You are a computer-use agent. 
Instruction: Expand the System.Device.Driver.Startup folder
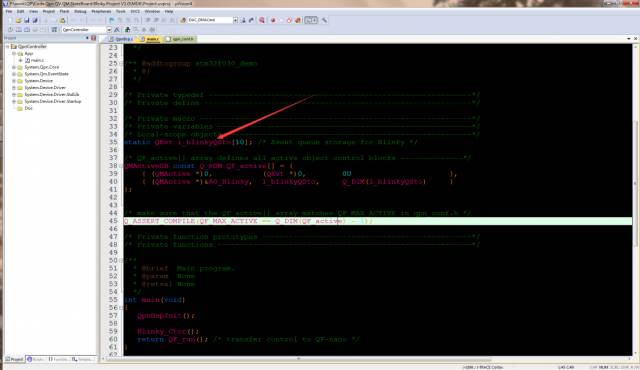[14, 101]
